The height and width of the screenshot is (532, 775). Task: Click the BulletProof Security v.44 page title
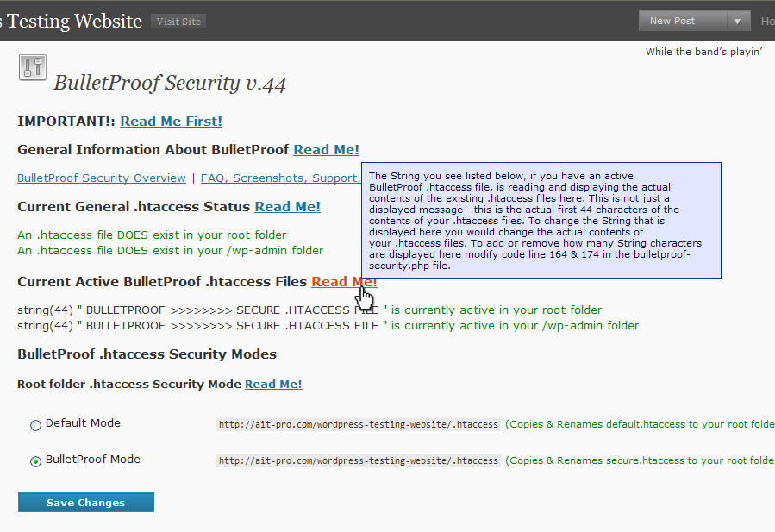[170, 83]
